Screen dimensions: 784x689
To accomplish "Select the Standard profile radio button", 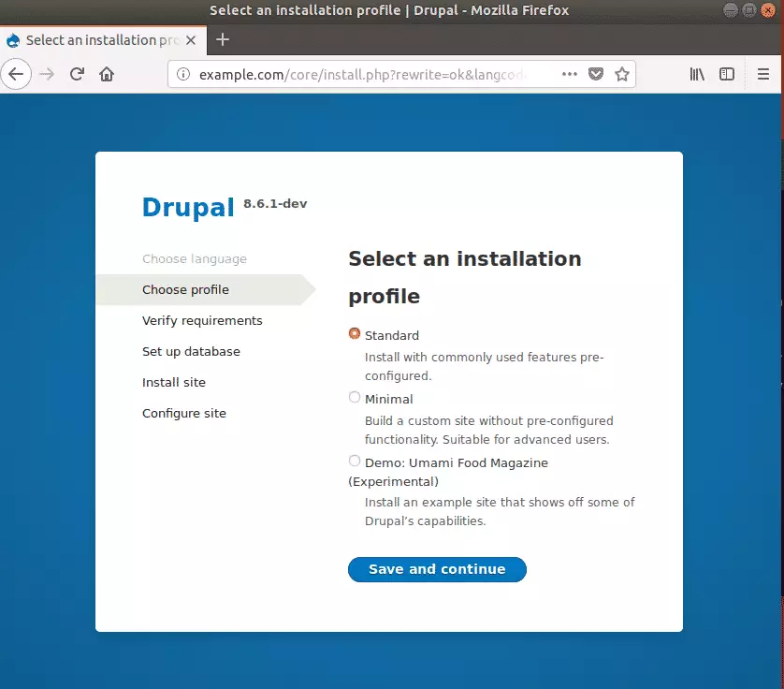I will click(x=355, y=334).
